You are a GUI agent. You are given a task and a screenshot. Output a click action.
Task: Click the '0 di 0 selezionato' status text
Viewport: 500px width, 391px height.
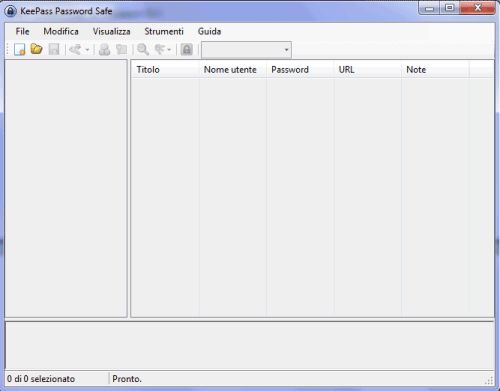[41, 379]
